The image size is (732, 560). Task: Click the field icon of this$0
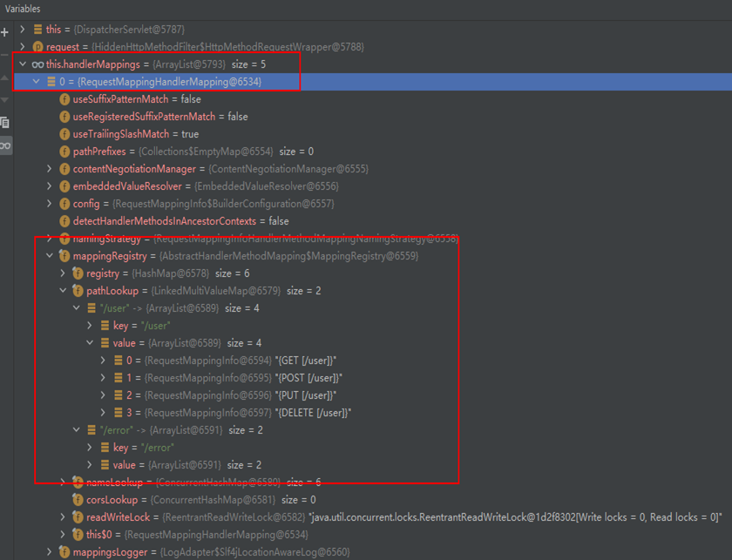(78, 535)
